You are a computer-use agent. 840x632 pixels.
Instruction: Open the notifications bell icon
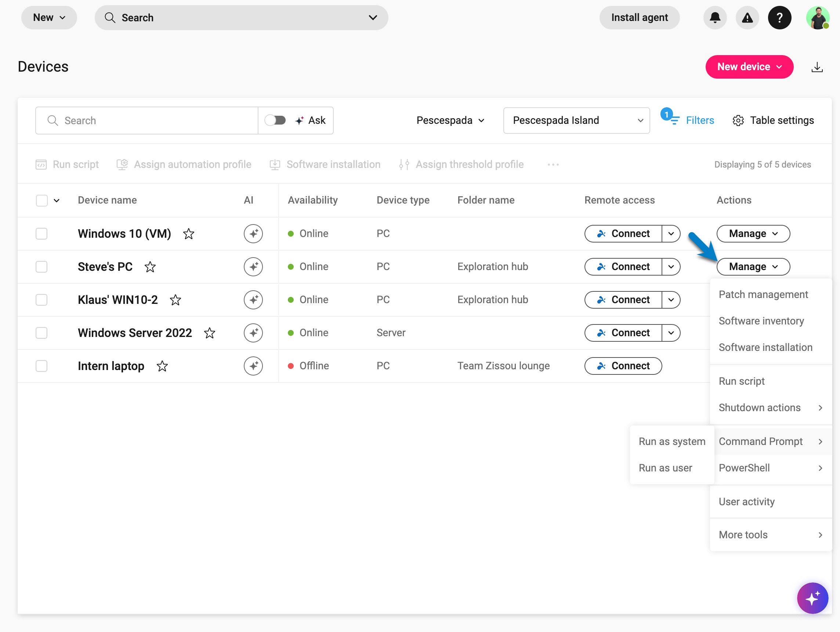tap(715, 18)
